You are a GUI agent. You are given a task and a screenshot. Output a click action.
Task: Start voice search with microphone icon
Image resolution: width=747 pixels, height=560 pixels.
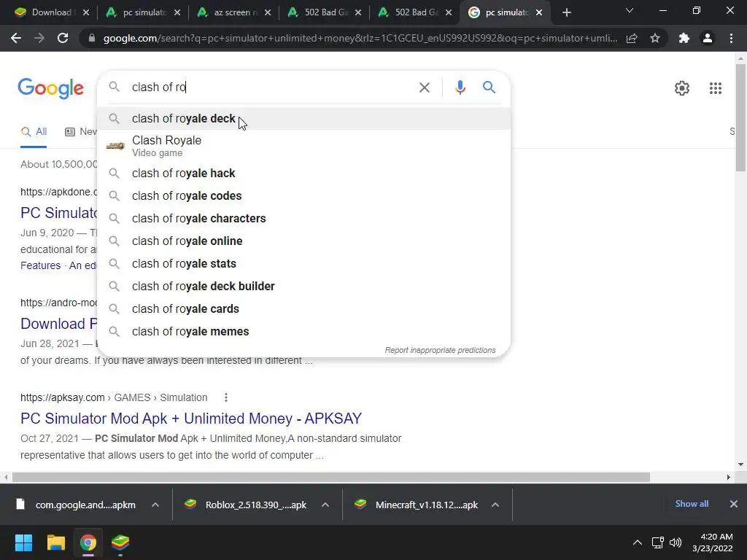(460, 87)
